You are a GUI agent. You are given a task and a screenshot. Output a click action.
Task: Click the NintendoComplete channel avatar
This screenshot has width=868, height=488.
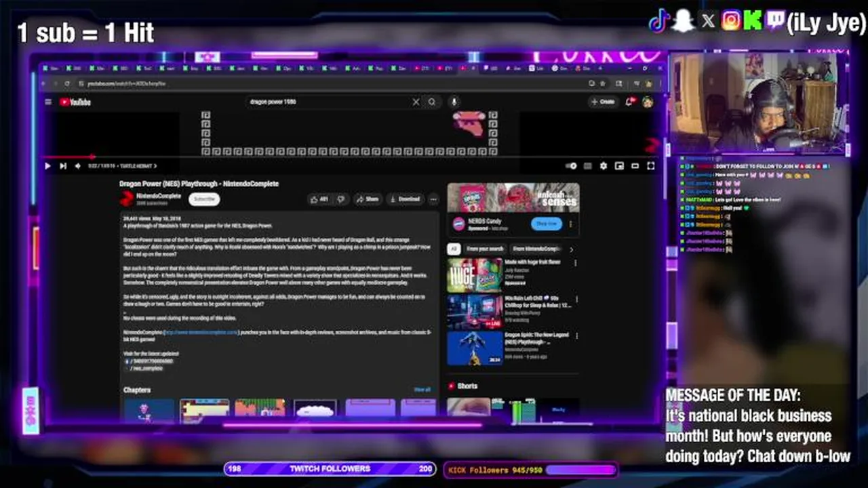coord(127,199)
